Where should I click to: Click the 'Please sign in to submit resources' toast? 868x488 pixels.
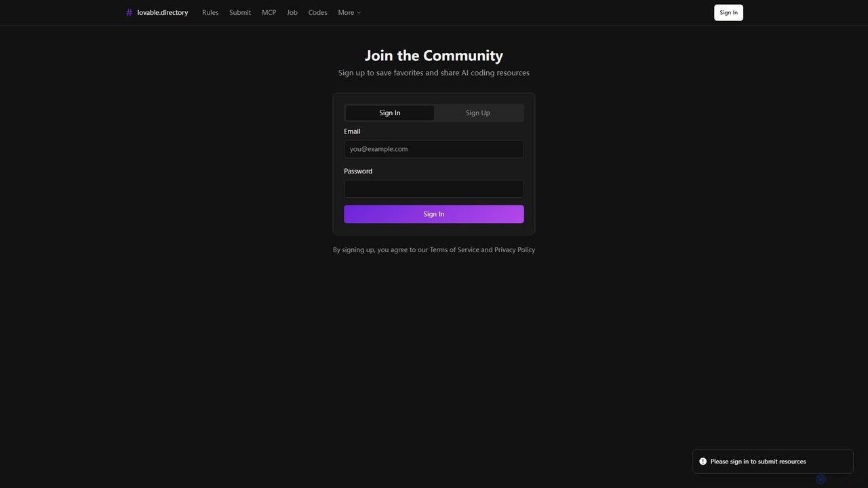pyautogui.click(x=772, y=462)
